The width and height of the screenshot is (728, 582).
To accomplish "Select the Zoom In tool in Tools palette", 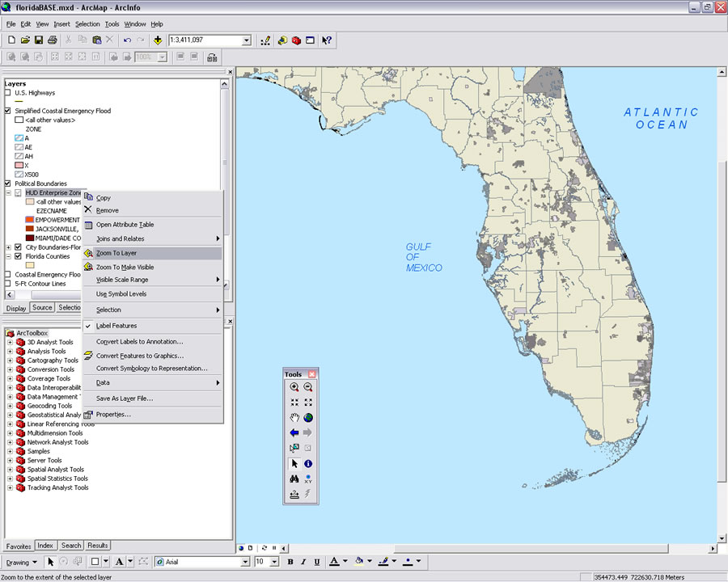I will click(x=294, y=387).
